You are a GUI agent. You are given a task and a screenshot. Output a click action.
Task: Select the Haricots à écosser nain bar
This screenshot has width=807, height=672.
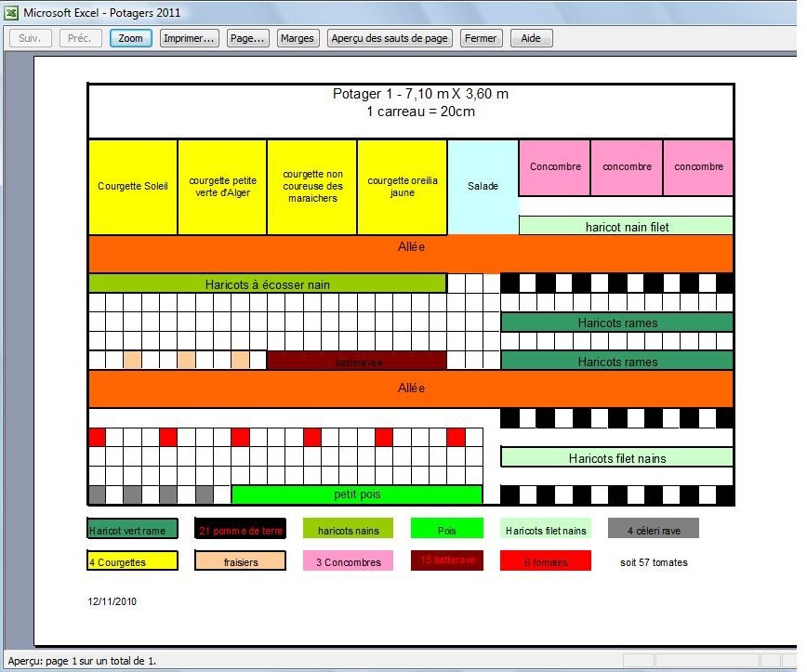coord(268,283)
